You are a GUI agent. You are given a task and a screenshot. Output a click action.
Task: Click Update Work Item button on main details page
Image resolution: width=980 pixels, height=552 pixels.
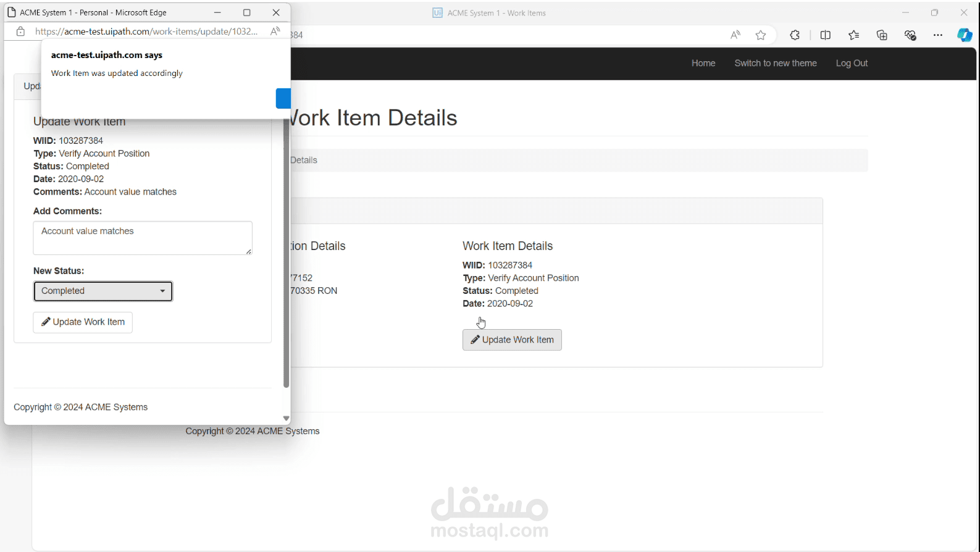point(512,340)
